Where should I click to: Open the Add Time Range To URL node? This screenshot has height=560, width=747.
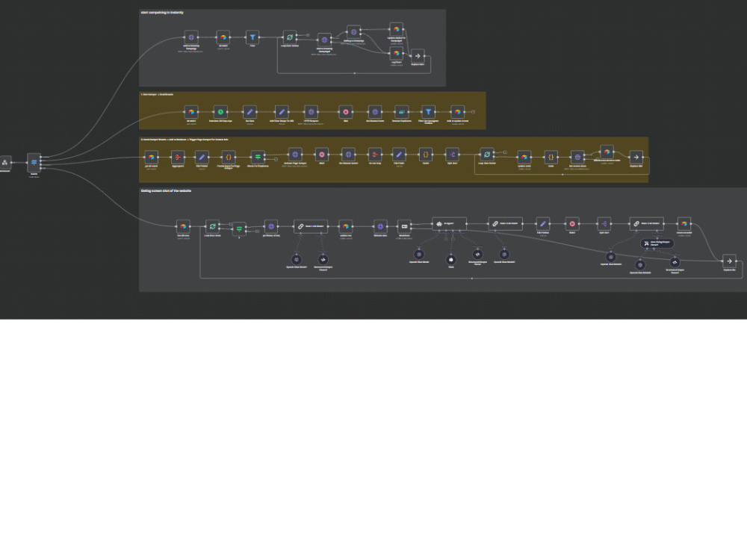282,112
